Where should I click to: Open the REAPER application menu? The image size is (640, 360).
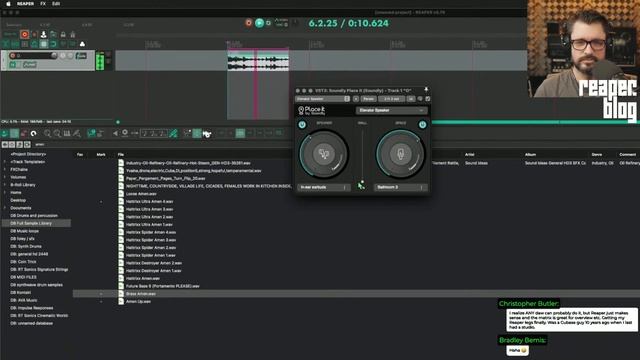[x=25, y=4]
